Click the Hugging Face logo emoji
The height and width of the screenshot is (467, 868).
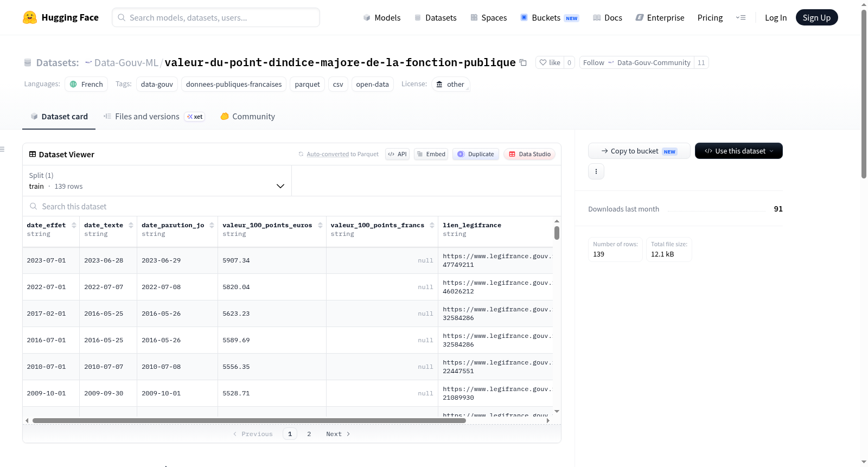point(30,17)
